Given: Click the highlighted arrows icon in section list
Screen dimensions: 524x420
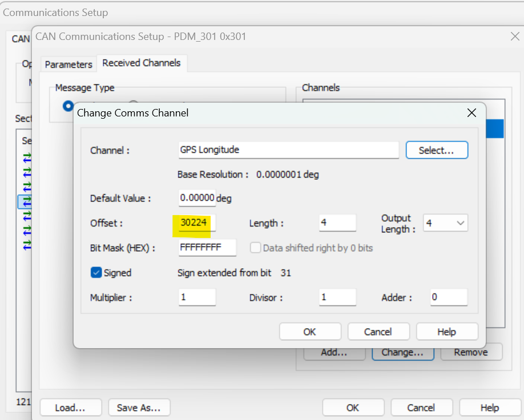Looking at the screenshot, I should (x=27, y=201).
